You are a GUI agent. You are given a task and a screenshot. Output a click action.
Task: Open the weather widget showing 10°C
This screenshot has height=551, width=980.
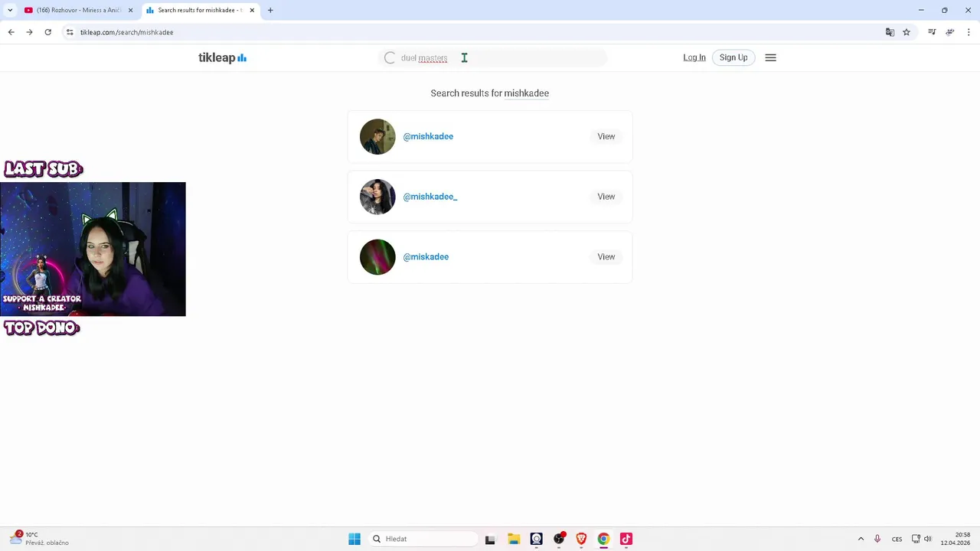click(40, 539)
